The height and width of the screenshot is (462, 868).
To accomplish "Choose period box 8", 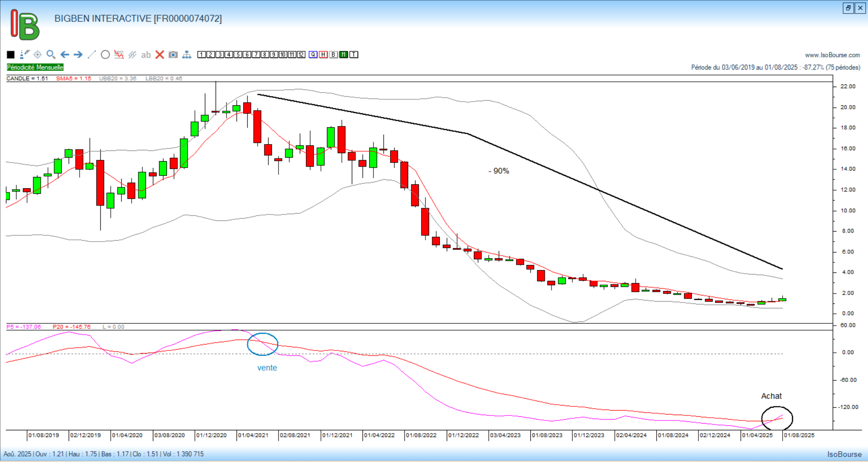I will [265, 55].
